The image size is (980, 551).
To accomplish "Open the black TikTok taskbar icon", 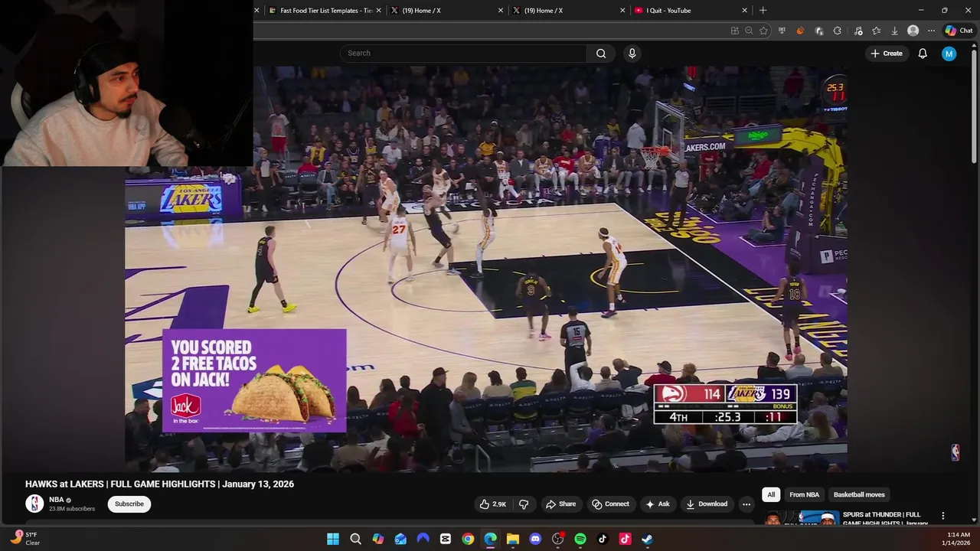I will click(x=603, y=539).
